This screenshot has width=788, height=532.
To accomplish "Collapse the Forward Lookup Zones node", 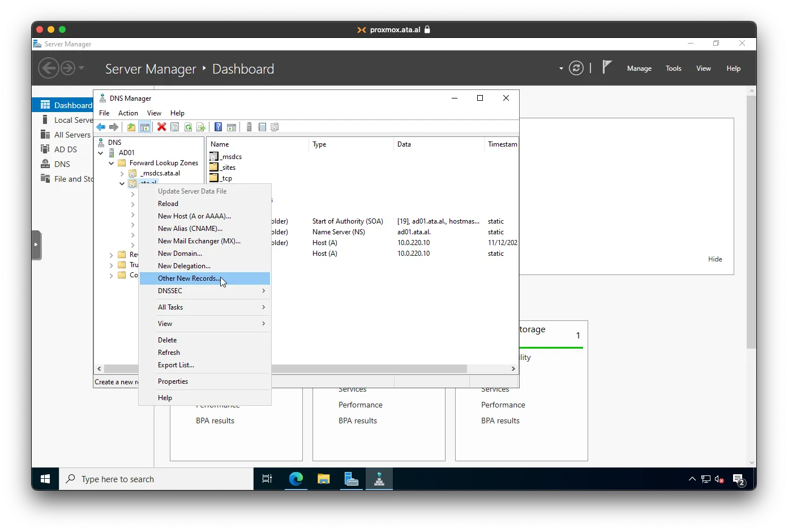I will [x=112, y=163].
